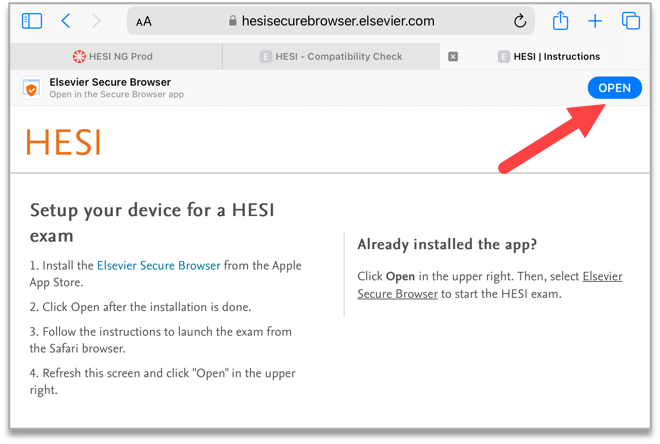Open the AA text size menu
This screenshot has width=660, height=444.
[x=144, y=21]
